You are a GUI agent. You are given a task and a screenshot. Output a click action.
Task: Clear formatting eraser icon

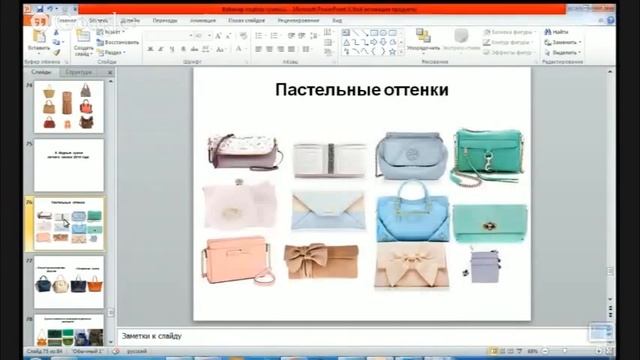(244, 36)
